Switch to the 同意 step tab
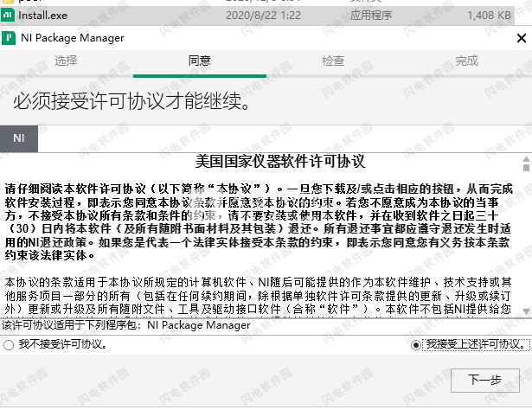The image size is (532, 410). tap(200, 61)
